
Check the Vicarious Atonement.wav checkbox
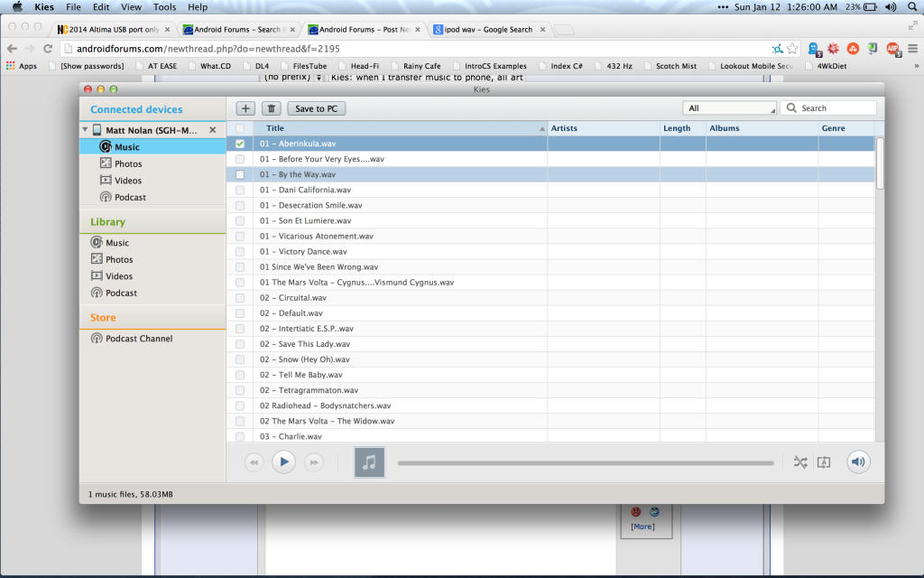[240, 236]
